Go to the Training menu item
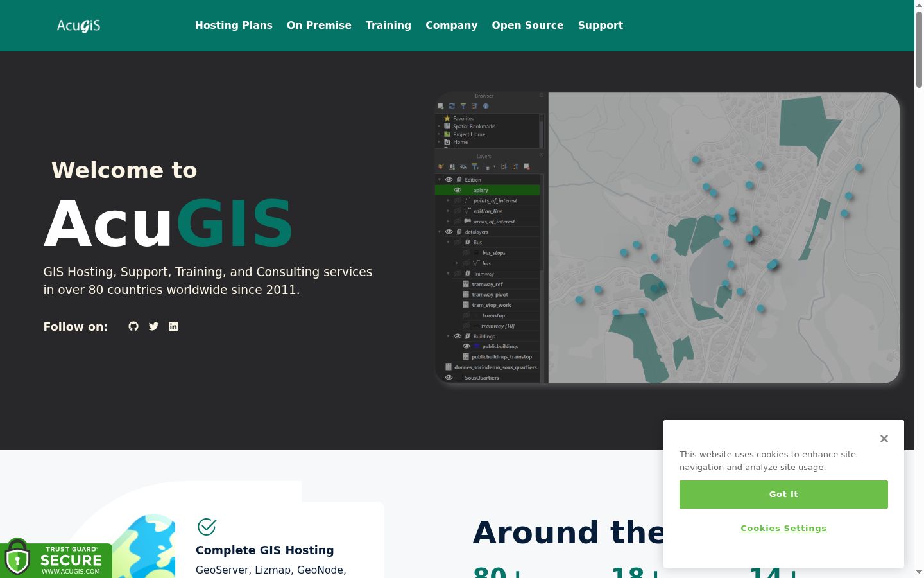Screen dimensions: 924x578 [x=388, y=26]
